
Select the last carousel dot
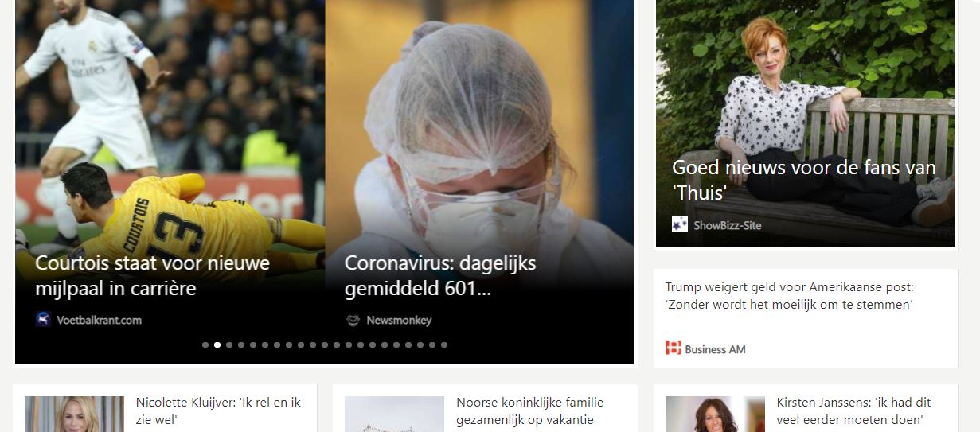click(444, 344)
